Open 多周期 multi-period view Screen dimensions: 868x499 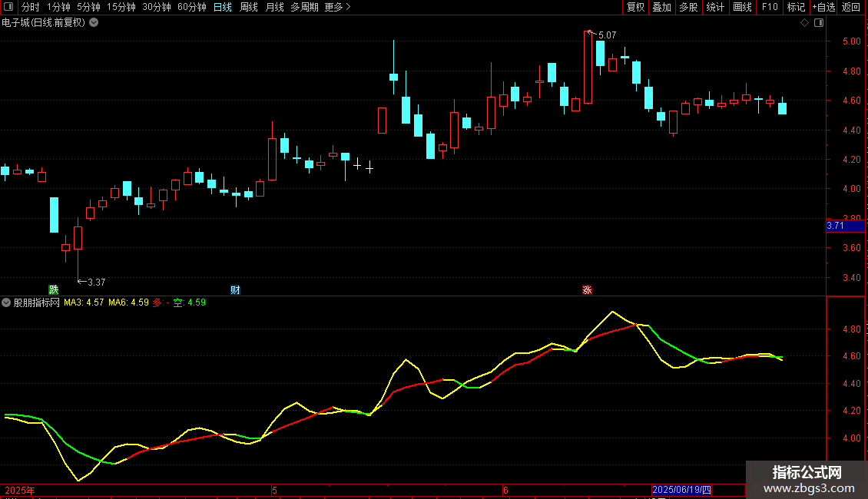click(x=304, y=7)
